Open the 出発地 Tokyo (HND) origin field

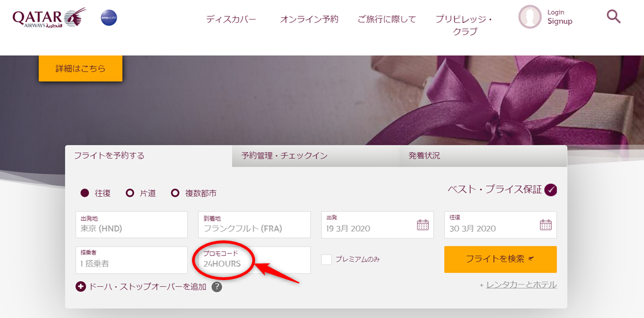132,225
